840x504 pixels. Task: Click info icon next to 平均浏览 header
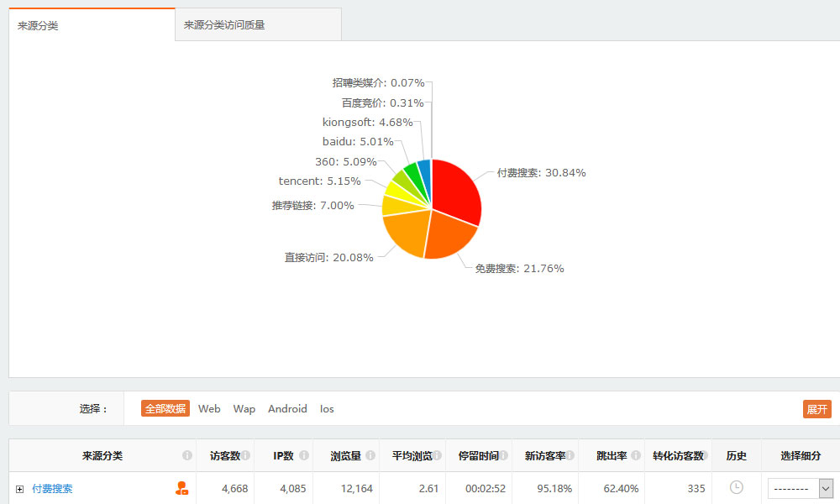437,455
